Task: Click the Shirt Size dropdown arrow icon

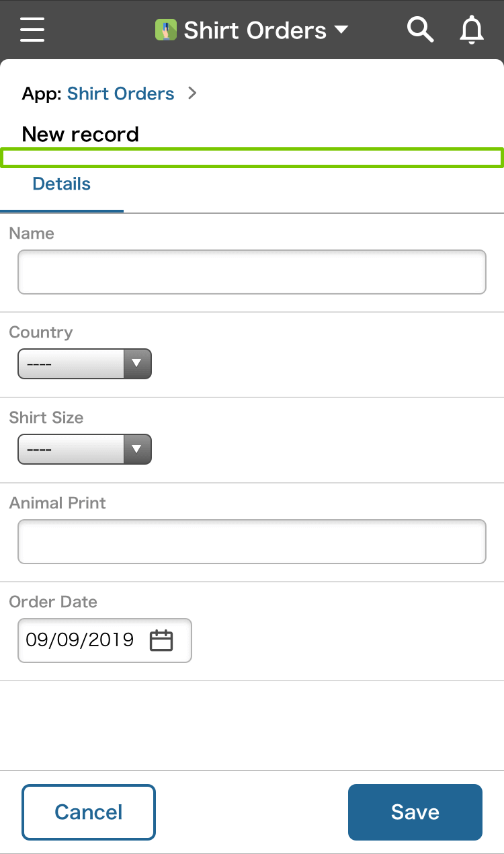Action: pos(139,449)
